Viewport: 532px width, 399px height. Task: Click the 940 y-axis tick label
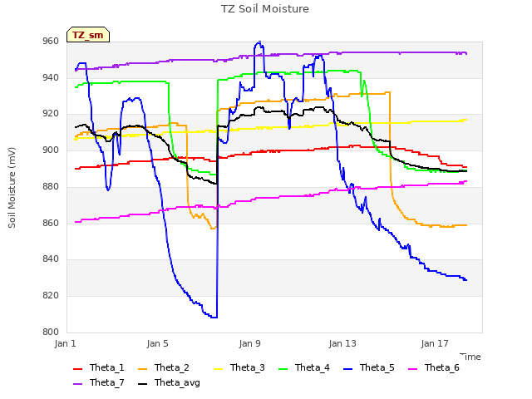tap(51, 77)
